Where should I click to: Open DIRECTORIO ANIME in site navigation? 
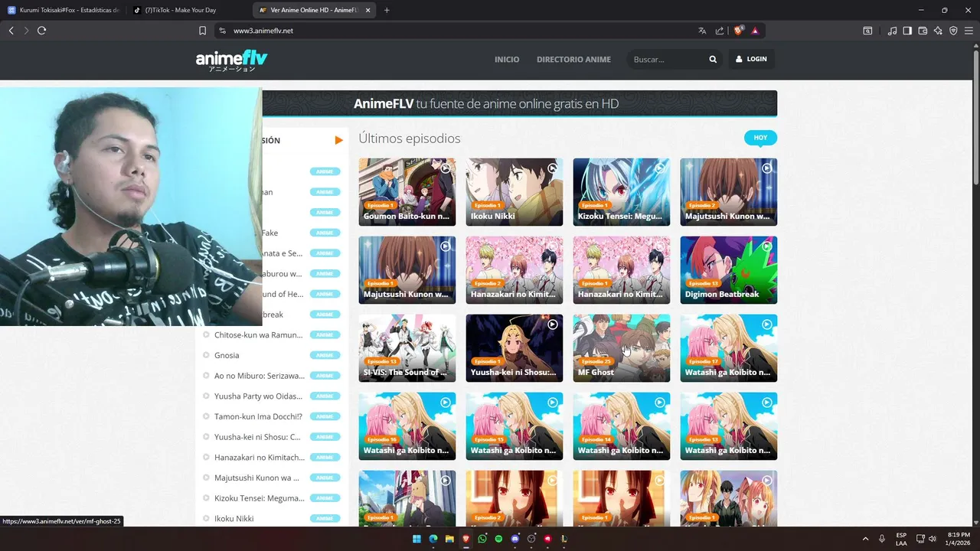coord(573,59)
